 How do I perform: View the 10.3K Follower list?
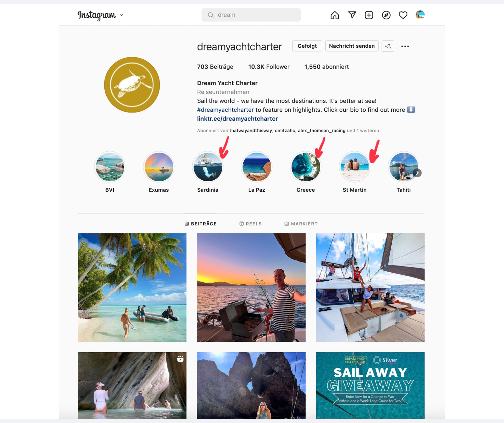coord(269,67)
